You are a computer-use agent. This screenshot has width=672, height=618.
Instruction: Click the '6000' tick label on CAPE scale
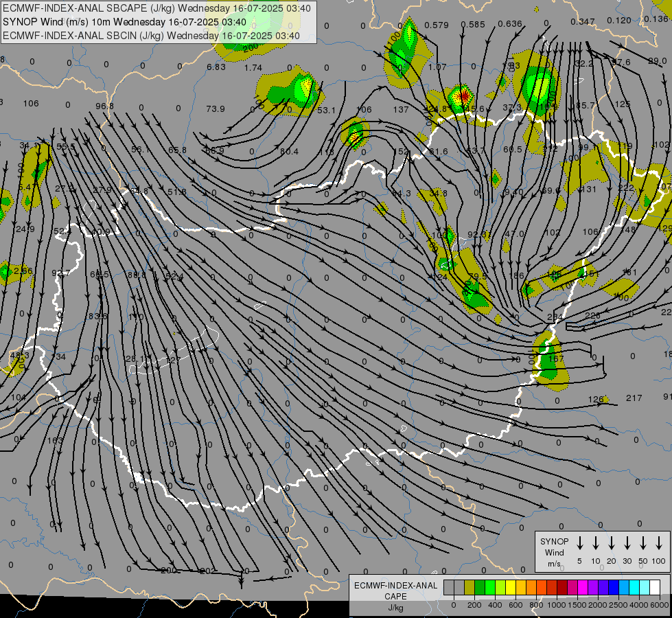pyautogui.click(x=660, y=605)
